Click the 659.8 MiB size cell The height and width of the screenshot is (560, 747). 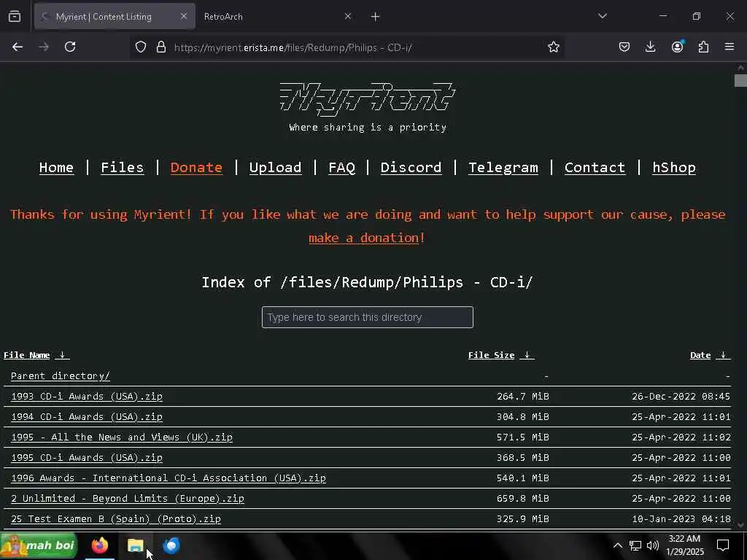point(522,499)
